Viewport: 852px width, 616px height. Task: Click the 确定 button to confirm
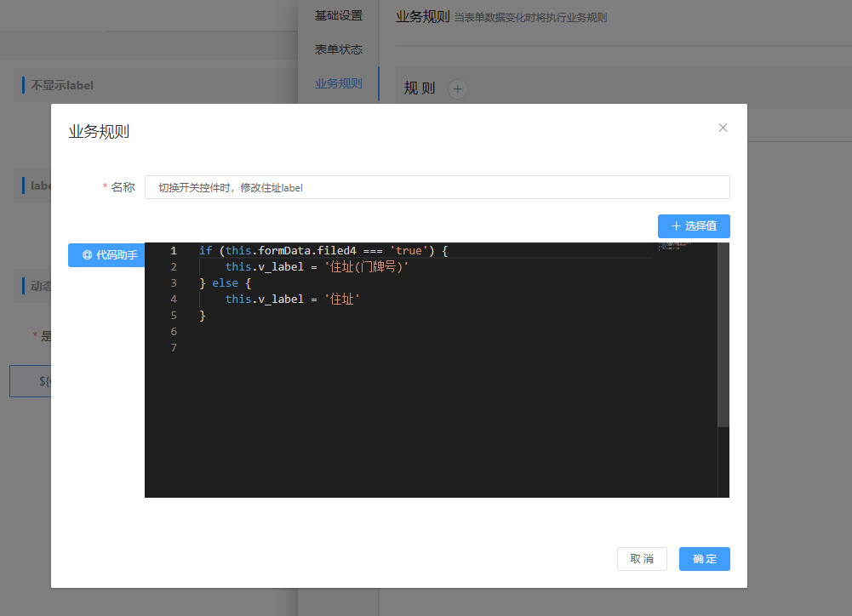tap(704, 559)
